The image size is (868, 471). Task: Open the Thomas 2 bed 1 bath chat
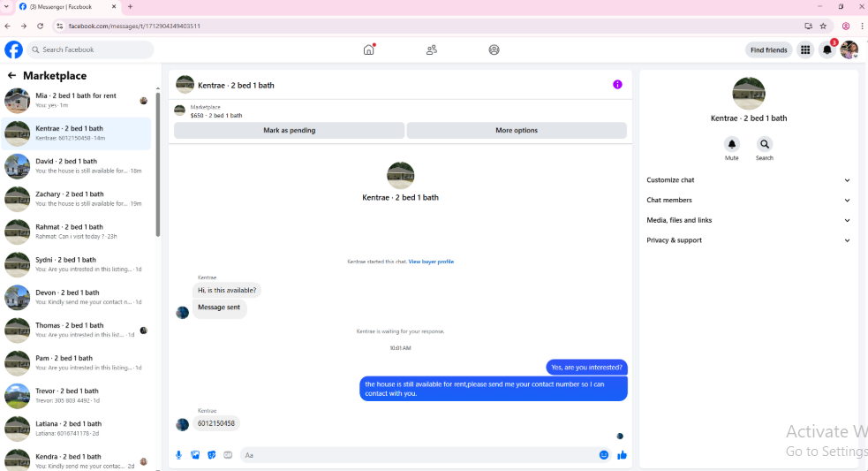(77, 330)
